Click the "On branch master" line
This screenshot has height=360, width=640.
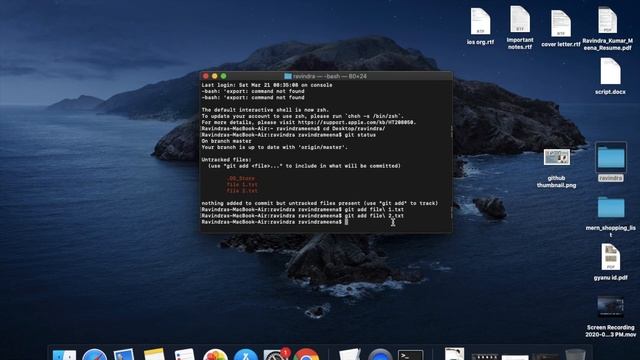(x=227, y=141)
